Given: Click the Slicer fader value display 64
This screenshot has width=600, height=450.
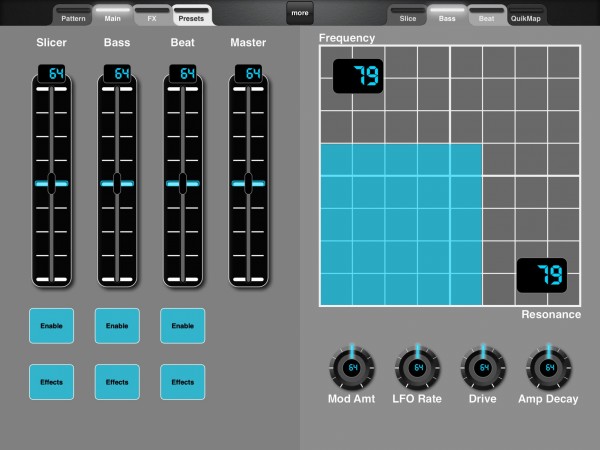Looking at the screenshot, I should pos(51,73).
